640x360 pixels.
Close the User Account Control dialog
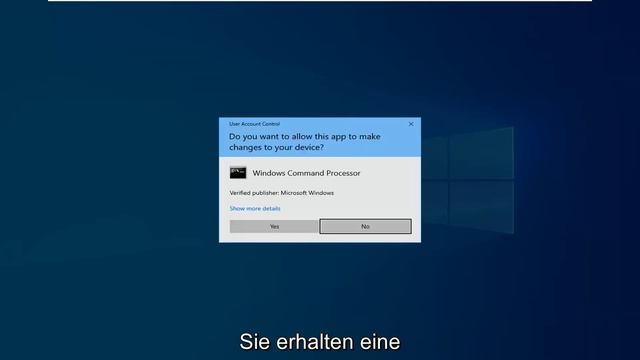click(x=411, y=124)
